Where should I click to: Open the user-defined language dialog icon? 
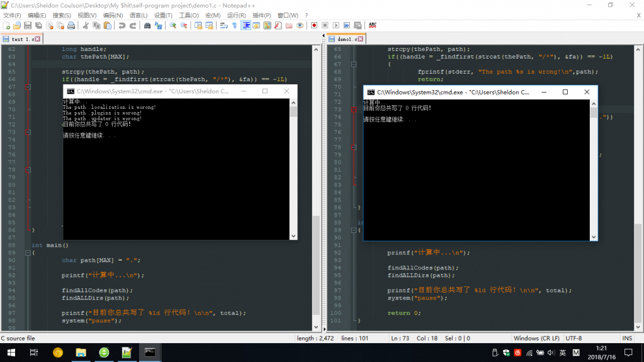pos(256,25)
